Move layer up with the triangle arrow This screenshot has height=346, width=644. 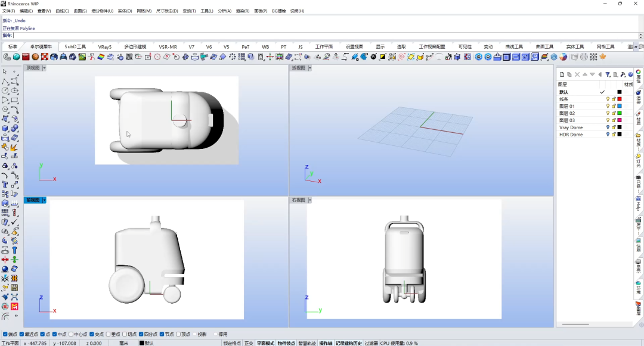click(585, 74)
